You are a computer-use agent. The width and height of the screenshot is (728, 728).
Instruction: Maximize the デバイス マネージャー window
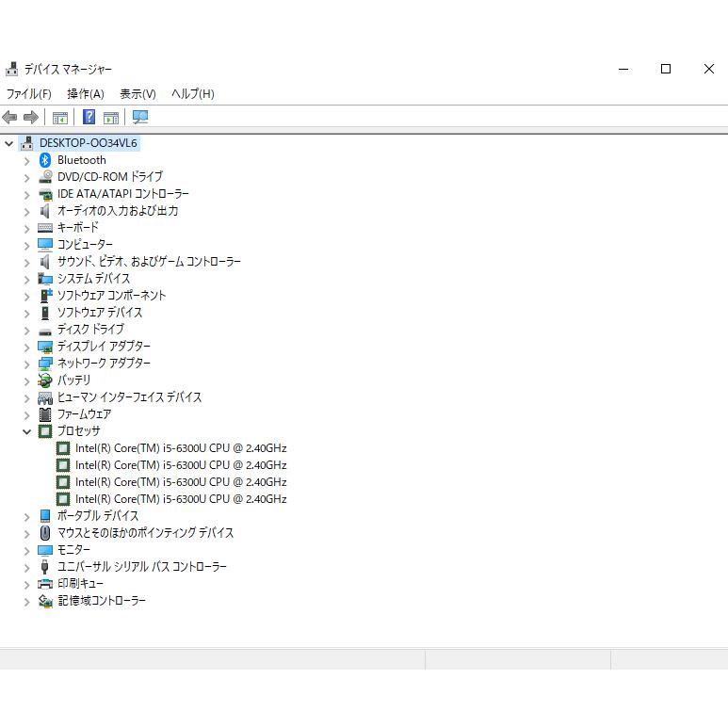pyautogui.click(x=665, y=69)
